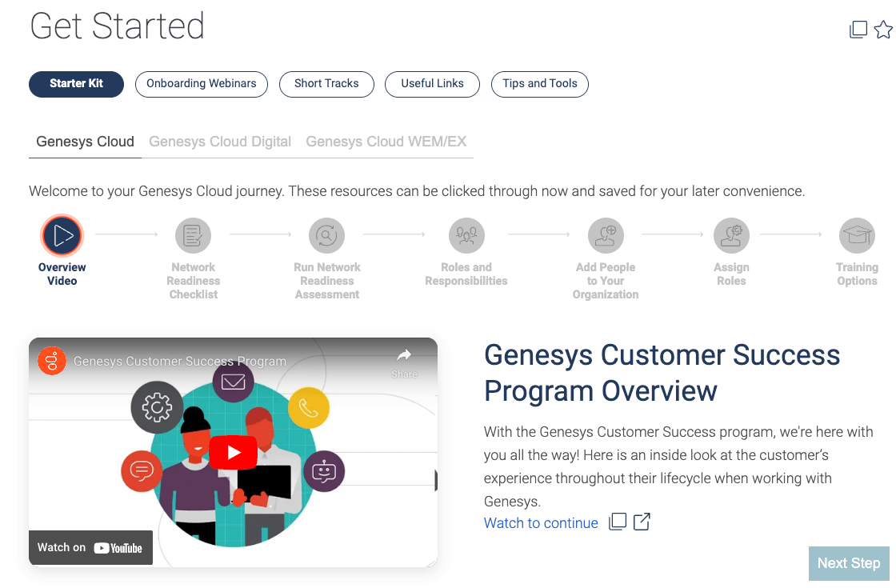This screenshot has height=588, width=896.
Task: Jump to Training Options graduation cap icon
Action: pos(857,235)
